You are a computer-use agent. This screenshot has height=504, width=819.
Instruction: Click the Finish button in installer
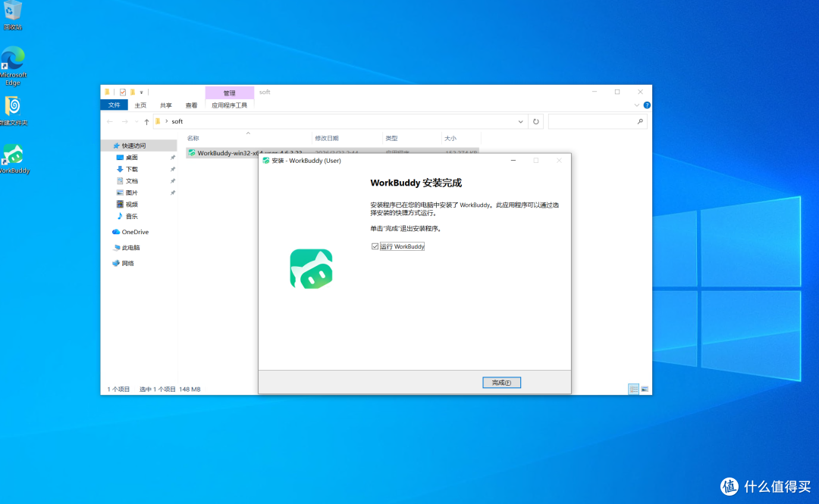pos(501,382)
